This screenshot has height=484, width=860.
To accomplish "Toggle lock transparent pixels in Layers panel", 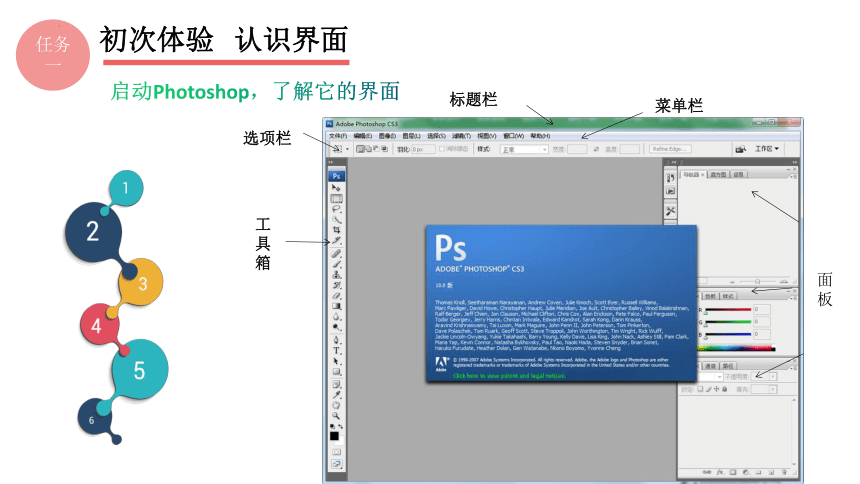I will (x=700, y=389).
